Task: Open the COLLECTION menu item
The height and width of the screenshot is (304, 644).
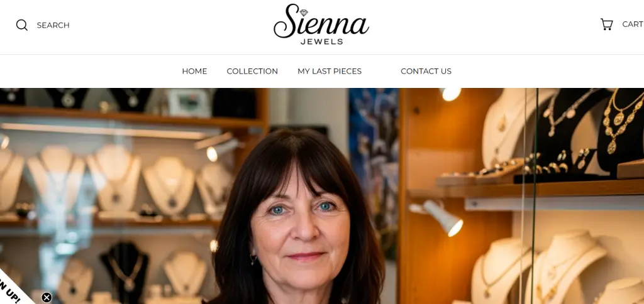Action: point(252,72)
